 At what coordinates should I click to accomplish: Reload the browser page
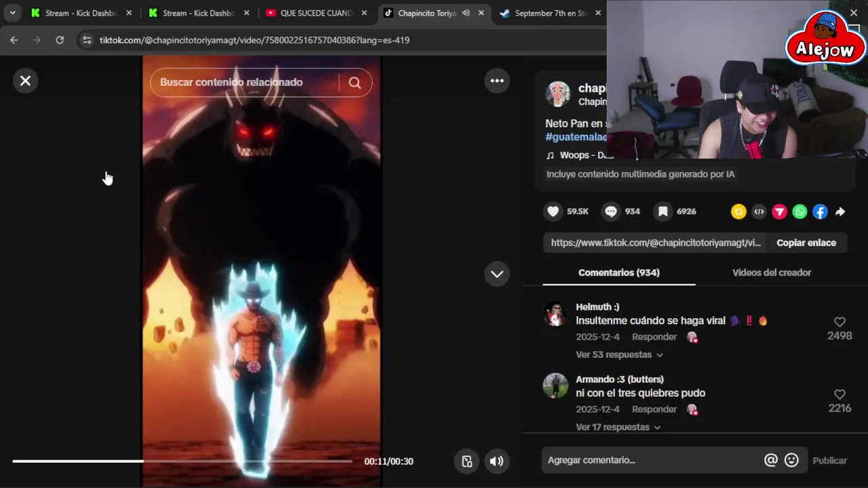60,40
